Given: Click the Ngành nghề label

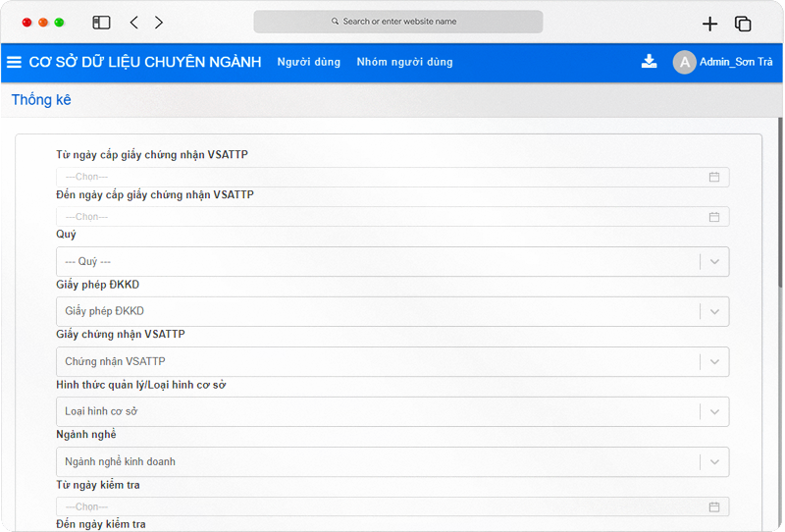Looking at the screenshot, I should 86,434.
